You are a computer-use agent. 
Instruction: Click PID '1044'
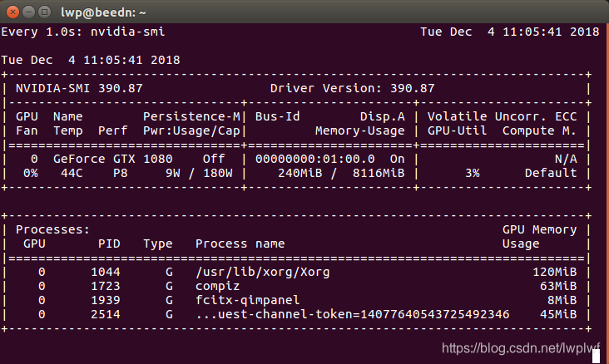tap(106, 272)
